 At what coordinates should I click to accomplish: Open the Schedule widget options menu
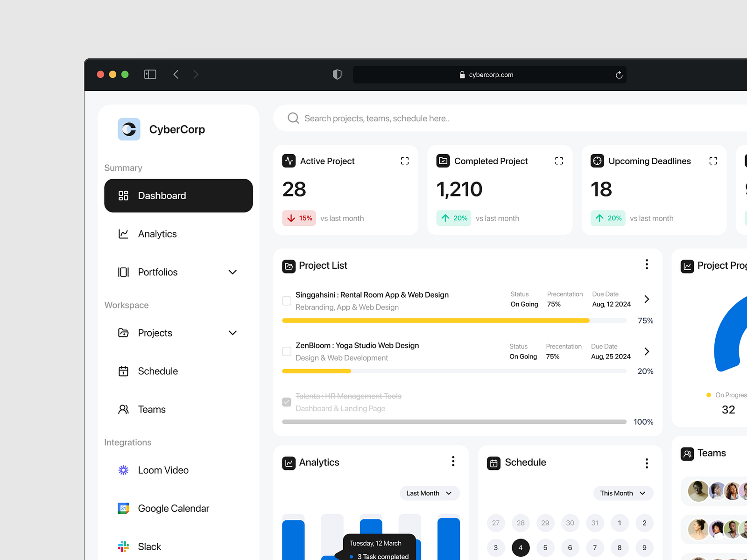pyautogui.click(x=647, y=462)
